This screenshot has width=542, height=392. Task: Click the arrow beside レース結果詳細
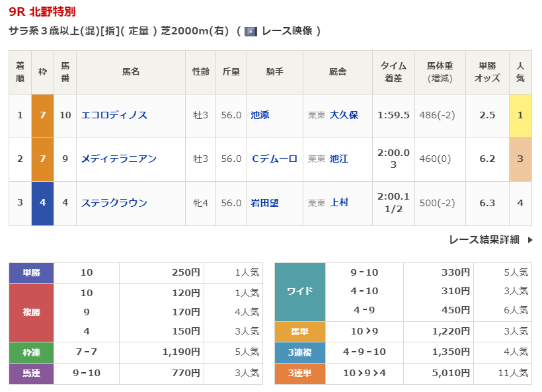[x=529, y=240]
